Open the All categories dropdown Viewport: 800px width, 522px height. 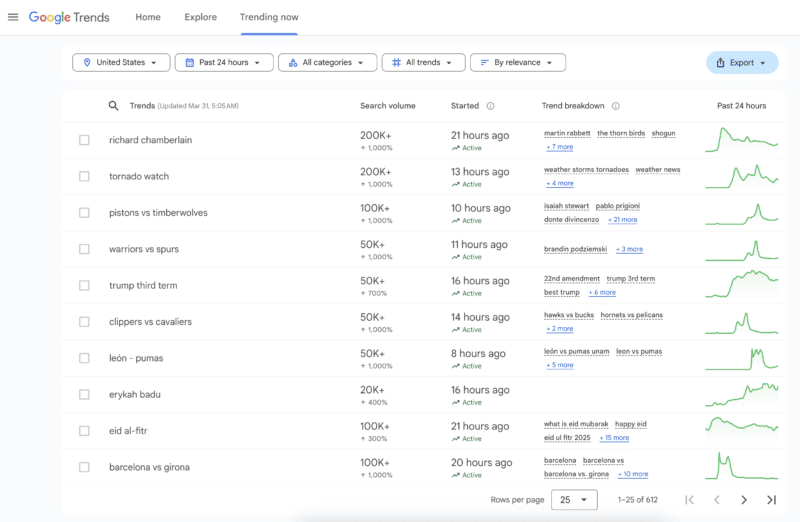(x=328, y=62)
